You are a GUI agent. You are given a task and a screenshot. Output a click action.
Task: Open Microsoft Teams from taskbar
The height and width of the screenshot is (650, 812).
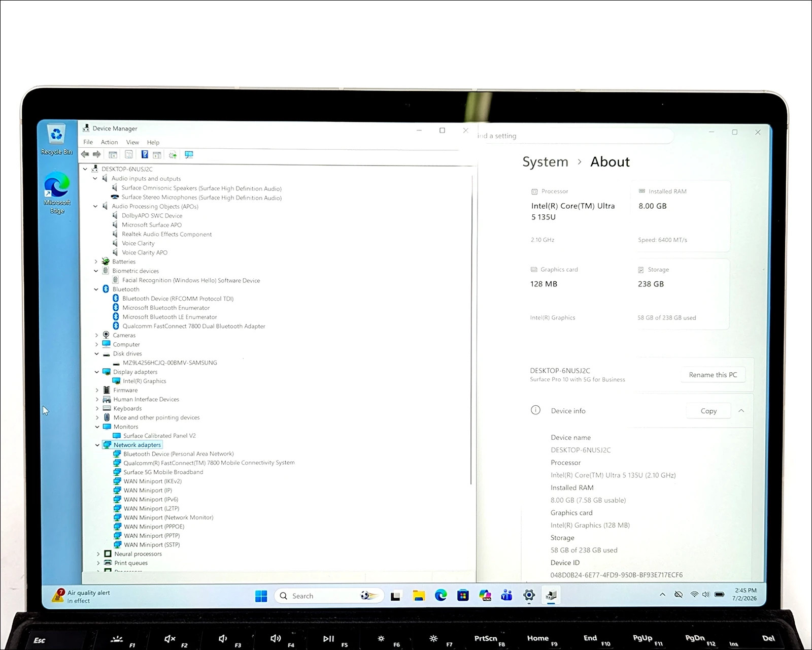pyautogui.click(x=506, y=595)
